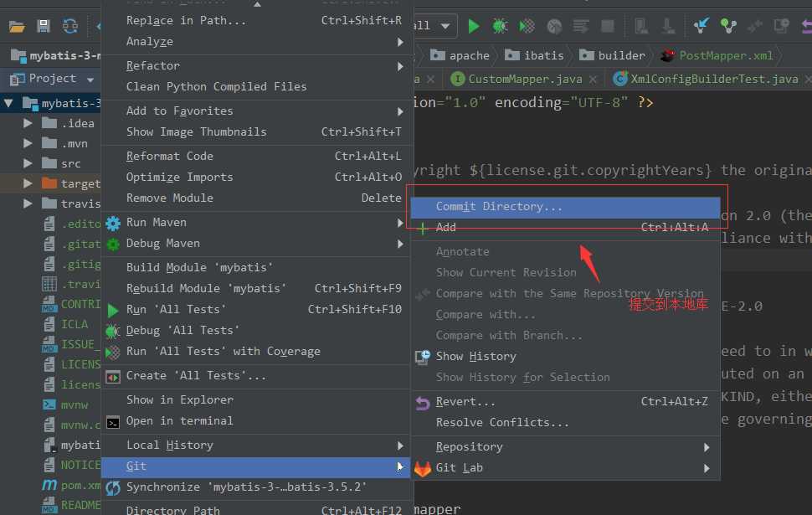
Task: Open the Analyze submenu
Action: click(x=256, y=42)
